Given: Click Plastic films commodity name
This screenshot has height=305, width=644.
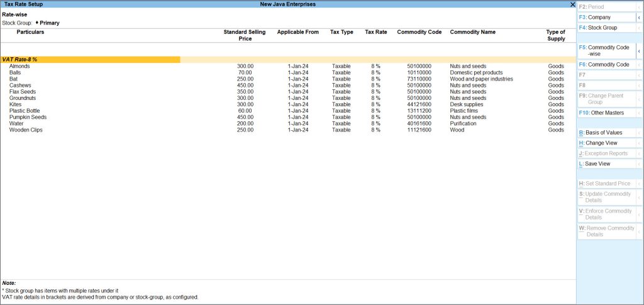Looking at the screenshot, I should click(464, 111).
